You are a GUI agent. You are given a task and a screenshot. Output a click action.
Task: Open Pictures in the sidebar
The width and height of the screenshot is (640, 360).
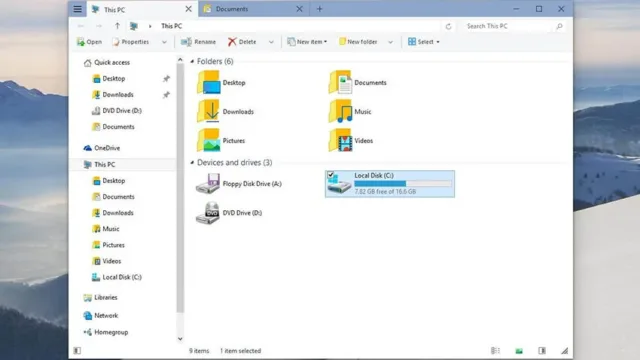(x=108, y=245)
